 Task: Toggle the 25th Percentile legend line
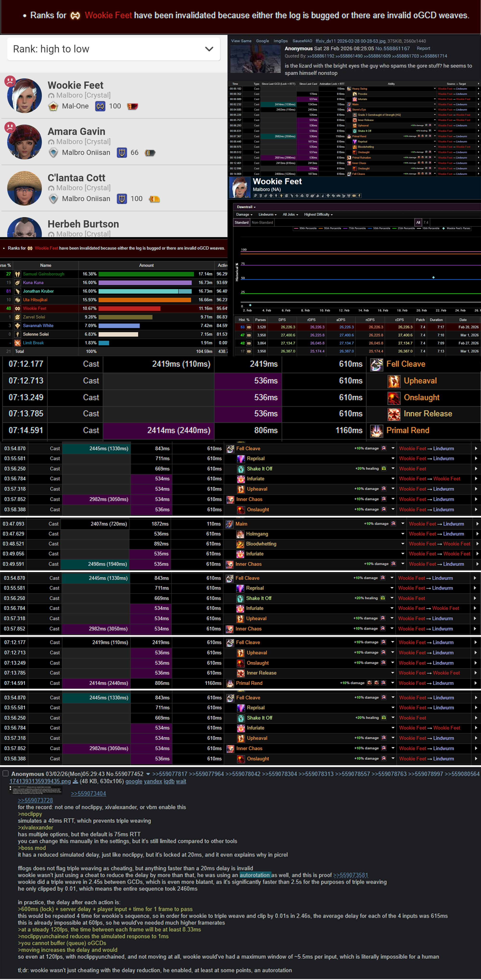click(x=403, y=228)
